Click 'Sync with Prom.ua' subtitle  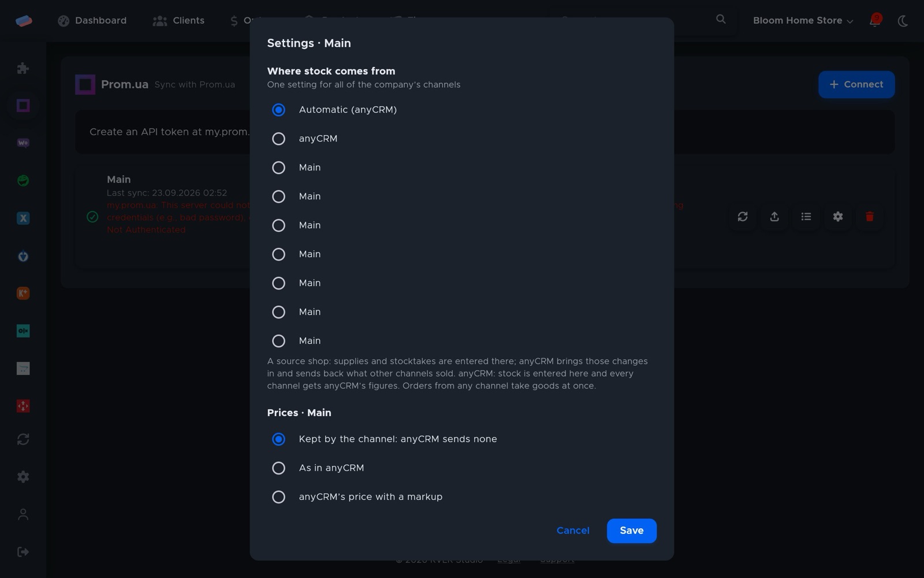[195, 85]
